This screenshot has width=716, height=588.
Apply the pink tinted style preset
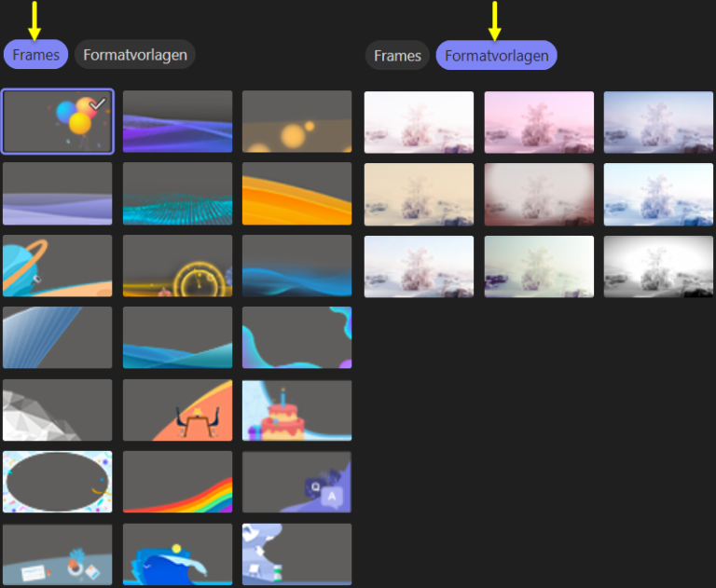539,122
